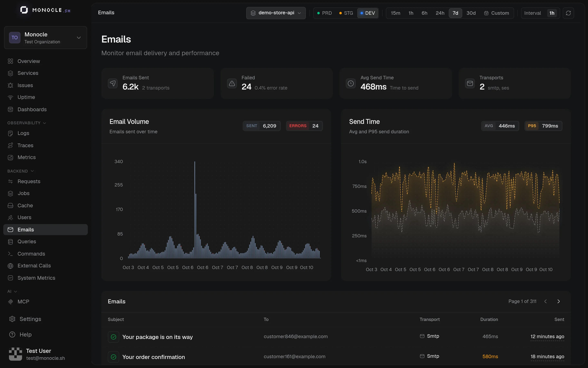Select the DEV environment
588x368 pixels.
click(368, 13)
